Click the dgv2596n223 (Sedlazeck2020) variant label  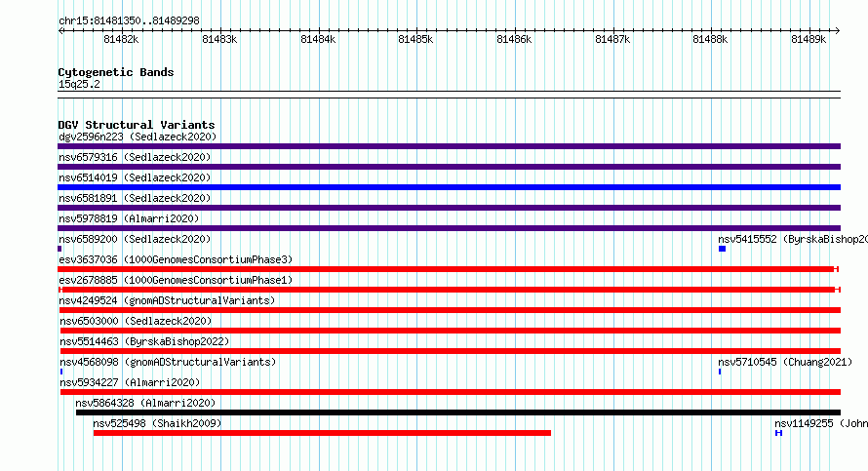tap(138, 137)
